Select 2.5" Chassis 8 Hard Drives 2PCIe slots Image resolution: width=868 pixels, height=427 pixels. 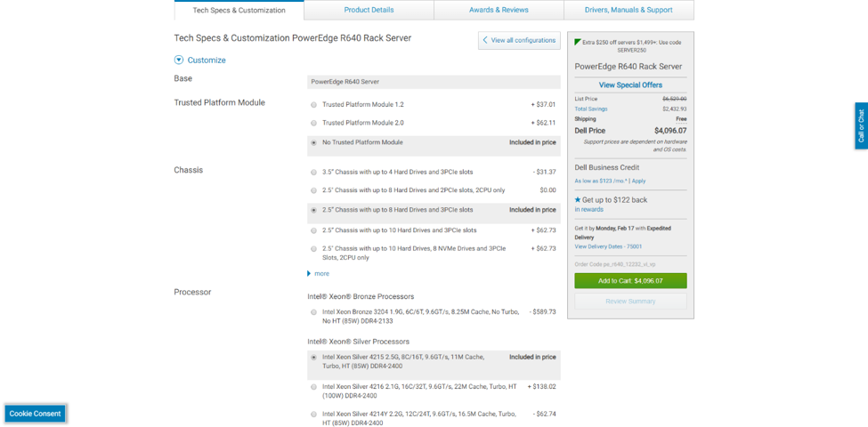point(314,190)
